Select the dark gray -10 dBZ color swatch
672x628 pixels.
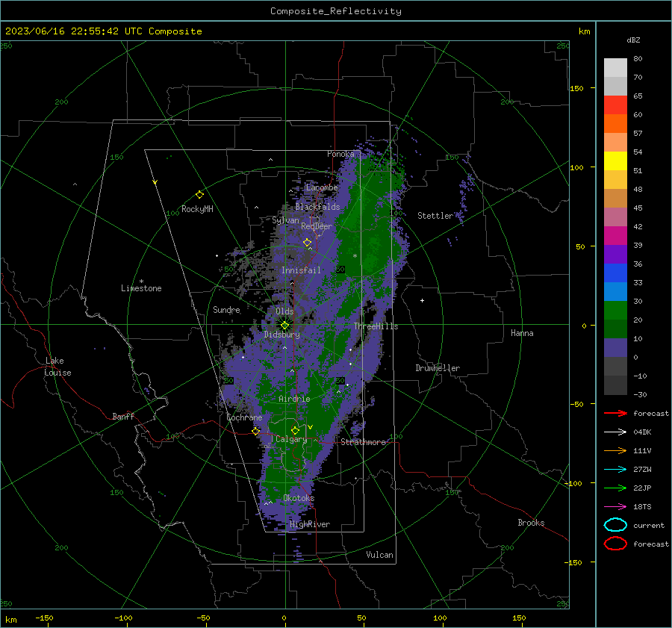tap(615, 385)
